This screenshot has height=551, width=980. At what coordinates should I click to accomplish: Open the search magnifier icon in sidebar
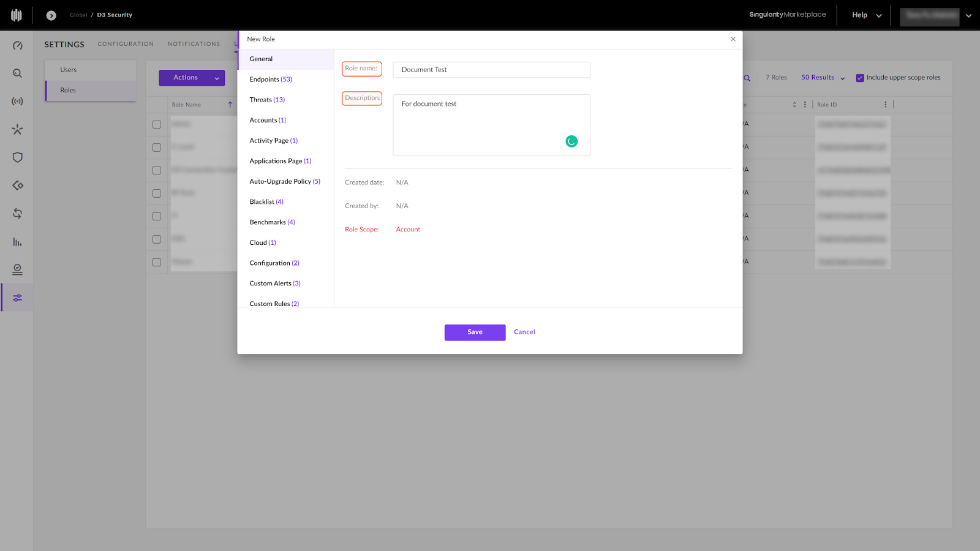coord(17,73)
